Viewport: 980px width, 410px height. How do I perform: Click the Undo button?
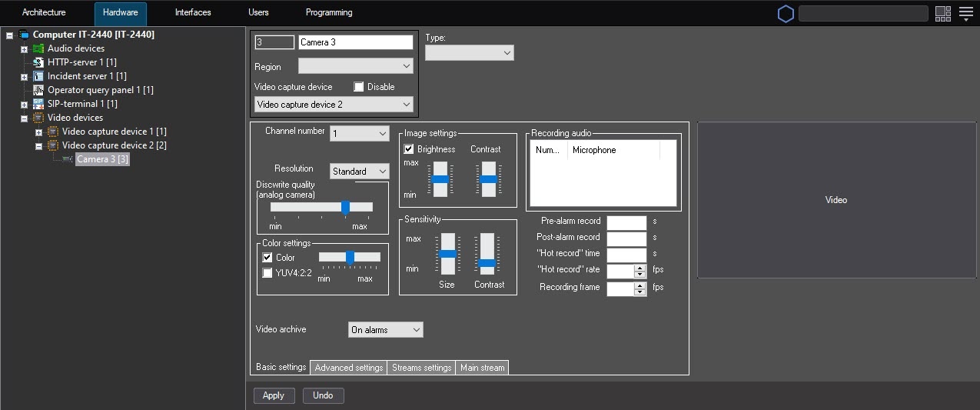323,395
